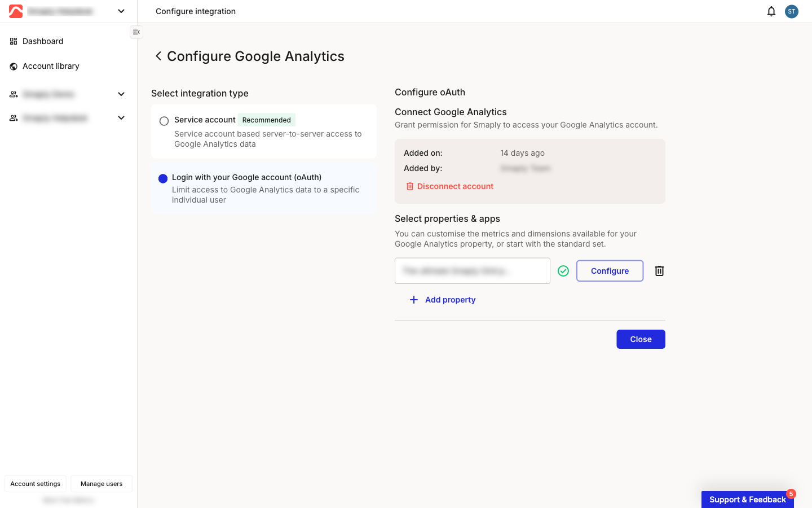Image resolution: width=812 pixels, height=508 pixels.
Task: Click the Account library globe icon
Action: pos(14,66)
